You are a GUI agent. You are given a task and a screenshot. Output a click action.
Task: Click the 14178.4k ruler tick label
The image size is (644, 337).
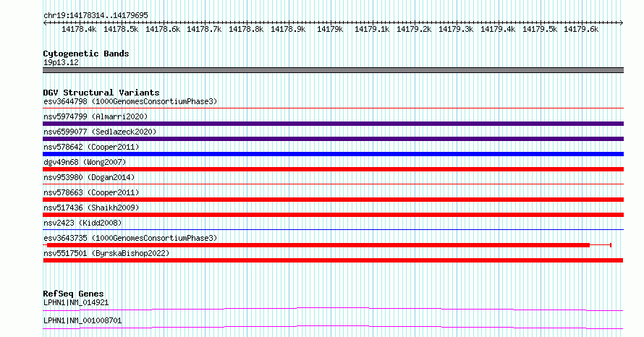pos(79,30)
